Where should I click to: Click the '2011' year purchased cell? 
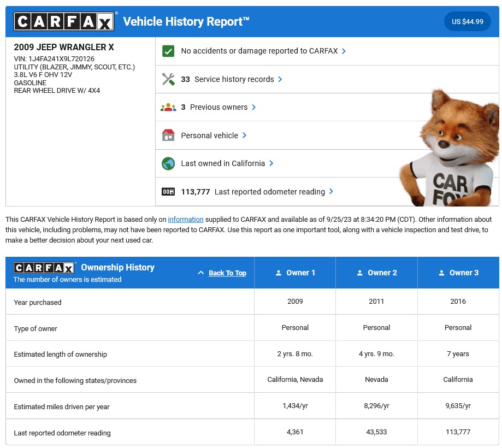click(376, 302)
